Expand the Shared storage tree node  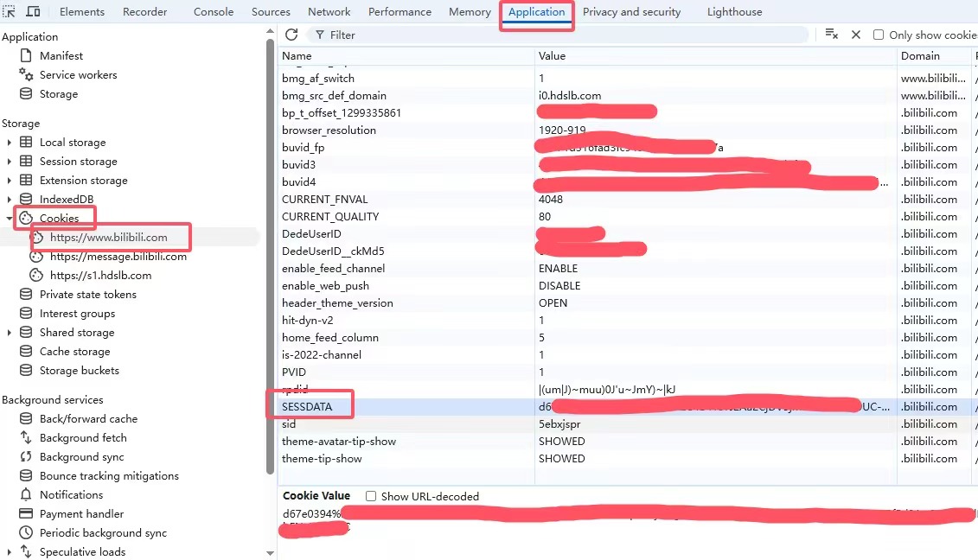click(x=10, y=333)
